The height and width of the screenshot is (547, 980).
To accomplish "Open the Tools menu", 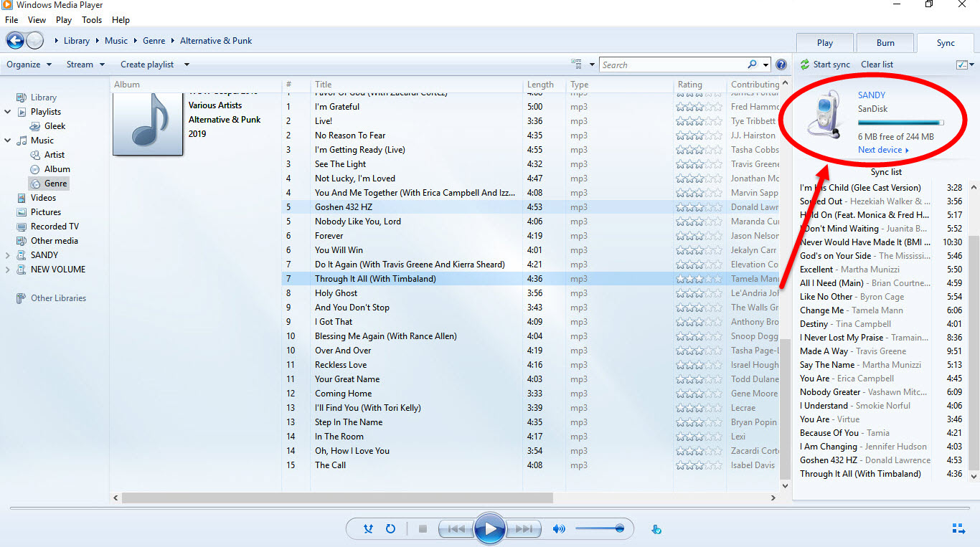I will pyautogui.click(x=92, y=20).
